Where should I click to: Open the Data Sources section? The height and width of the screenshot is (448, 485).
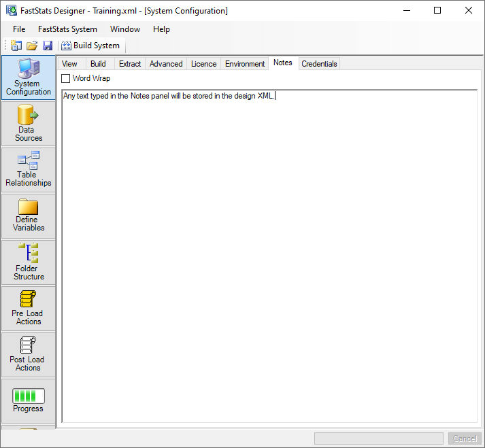(29, 124)
